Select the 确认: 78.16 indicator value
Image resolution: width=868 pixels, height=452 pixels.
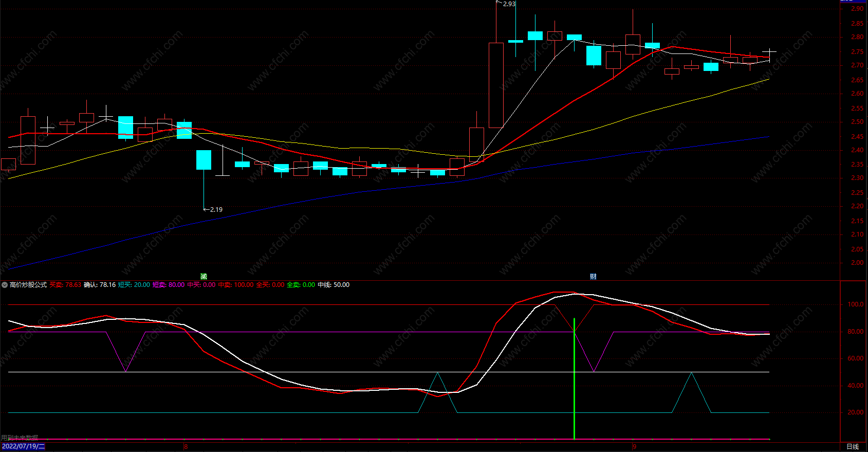coord(100,285)
